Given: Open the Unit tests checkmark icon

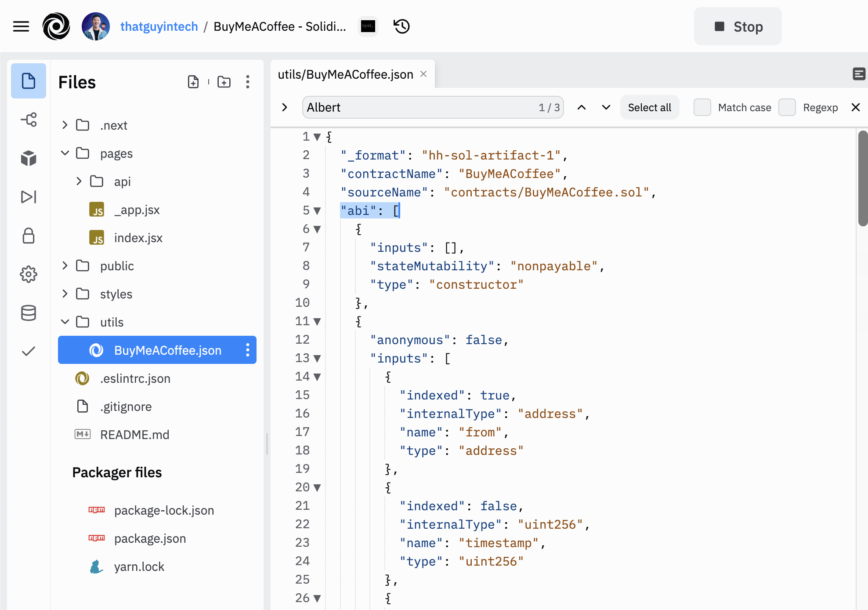Looking at the screenshot, I should 29,351.
